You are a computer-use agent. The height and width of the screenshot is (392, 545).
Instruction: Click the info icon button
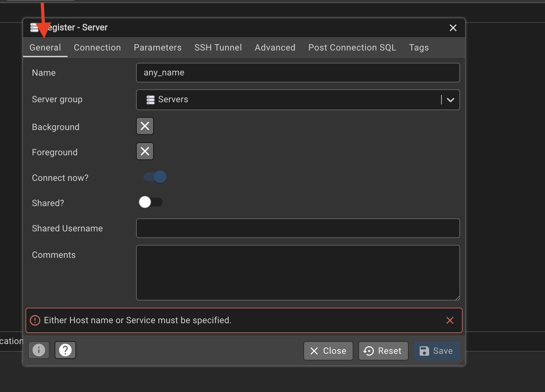tap(39, 350)
